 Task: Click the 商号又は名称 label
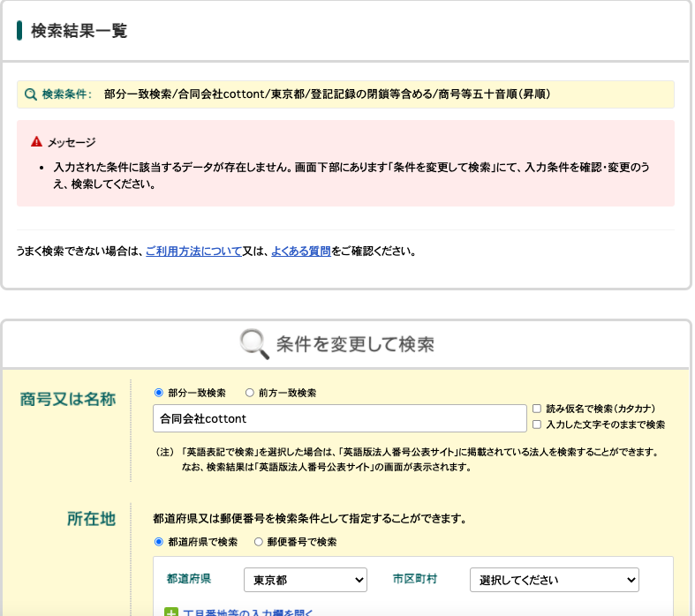pos(68,399)
